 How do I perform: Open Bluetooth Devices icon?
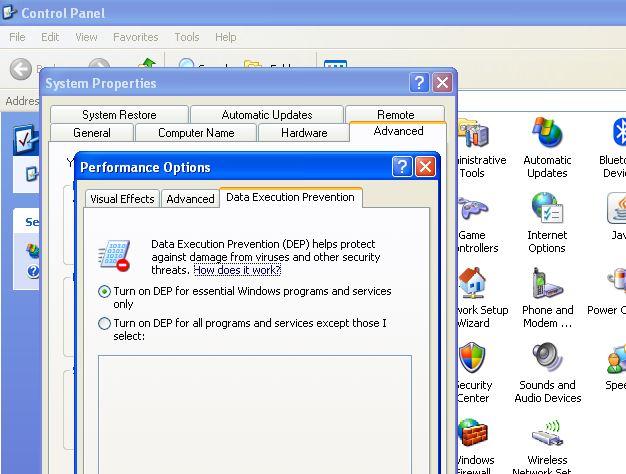615,147
